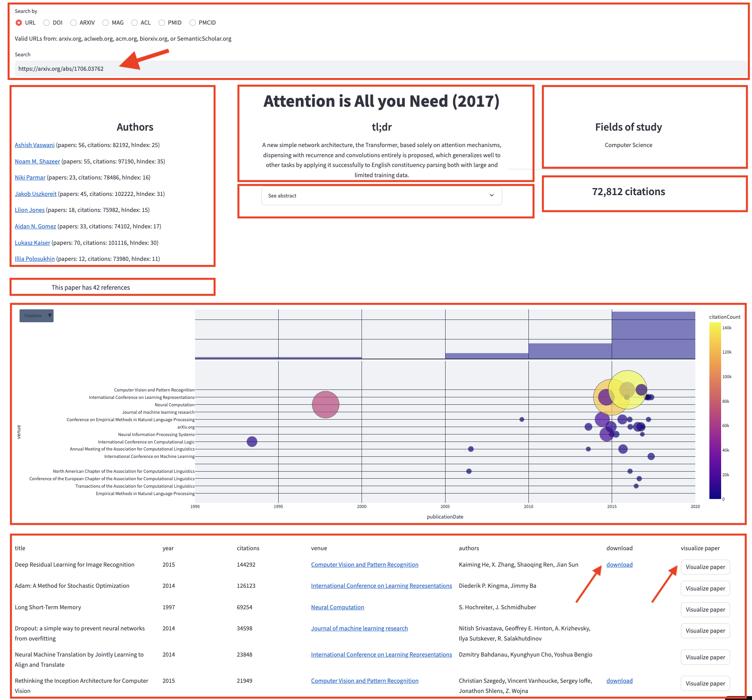Download Deep Residual Learning paper

(x=619, y=565)
